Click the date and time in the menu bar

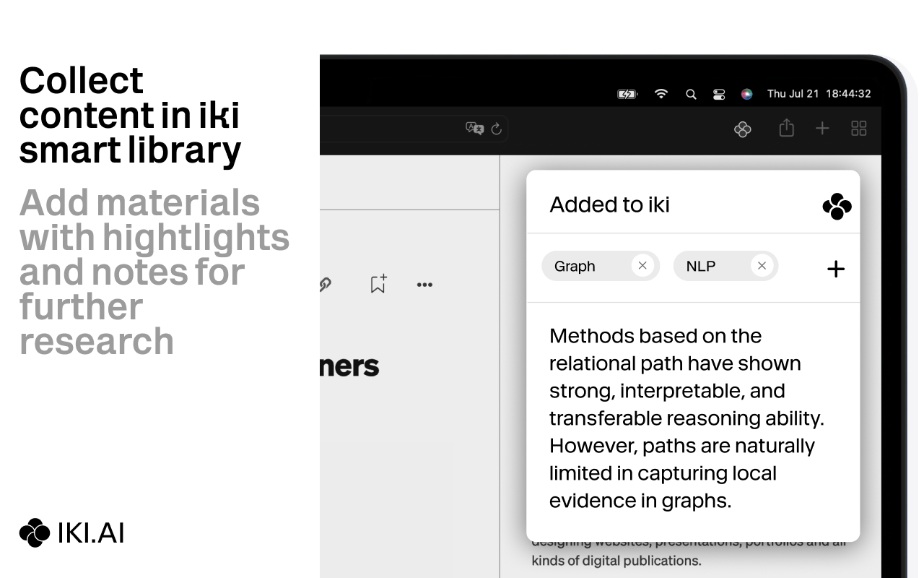pos(817,93)
